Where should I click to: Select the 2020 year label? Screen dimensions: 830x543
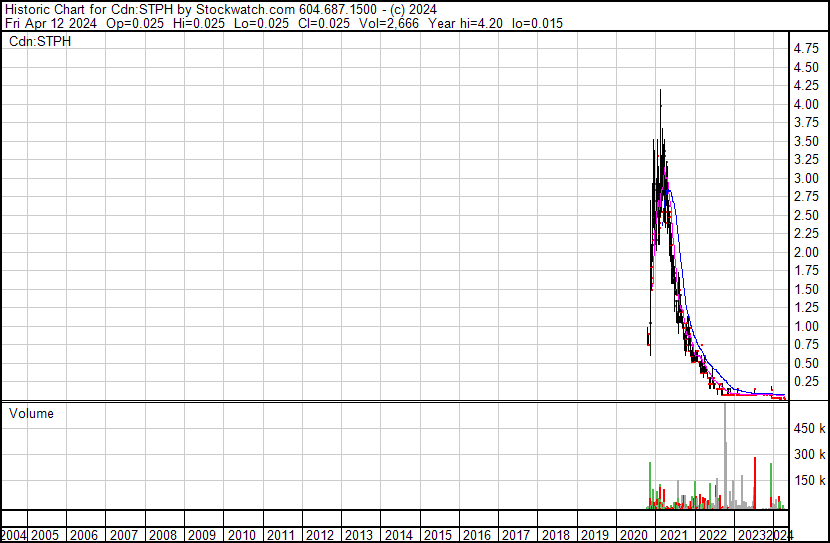coord(634,535)
